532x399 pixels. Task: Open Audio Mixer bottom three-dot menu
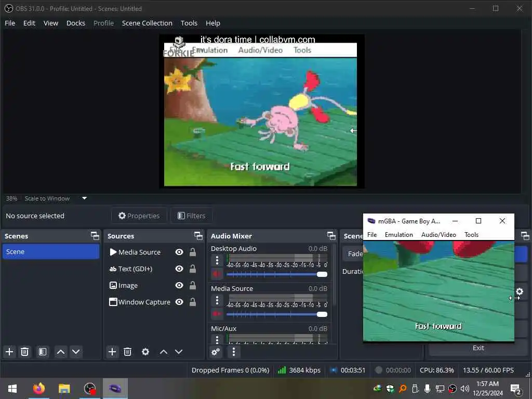click(x=233, y=352)
